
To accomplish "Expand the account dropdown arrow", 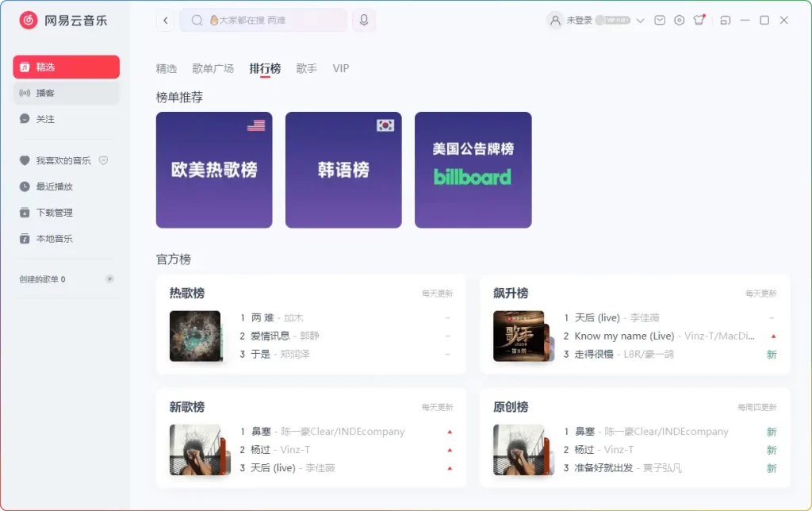I will point(641,21).
